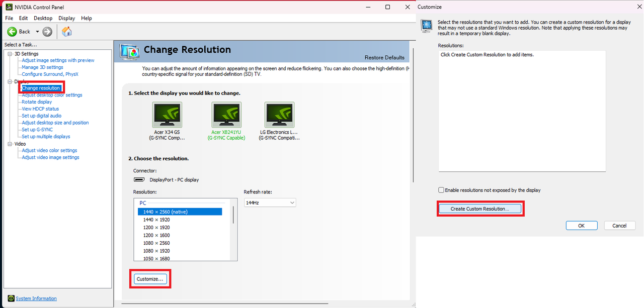Select the LG Electronics display icon

[x=279, y=115]
